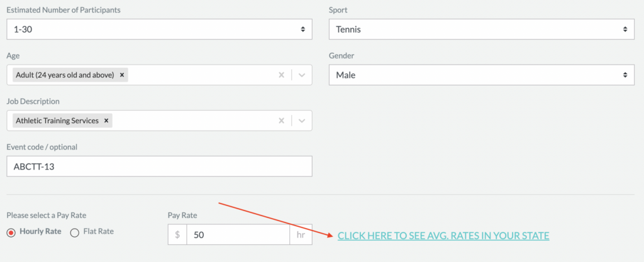
Task: Remove the Adult age tag
Action: 121,75
